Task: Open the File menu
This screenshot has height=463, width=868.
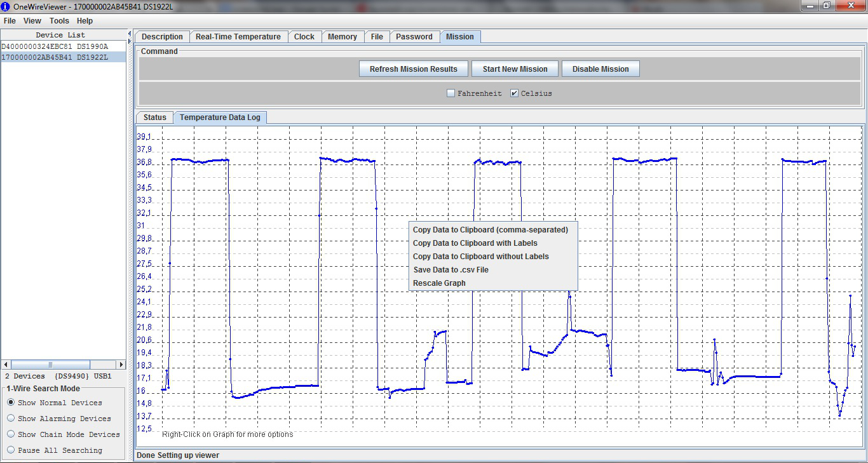Action: pos(10,21)
